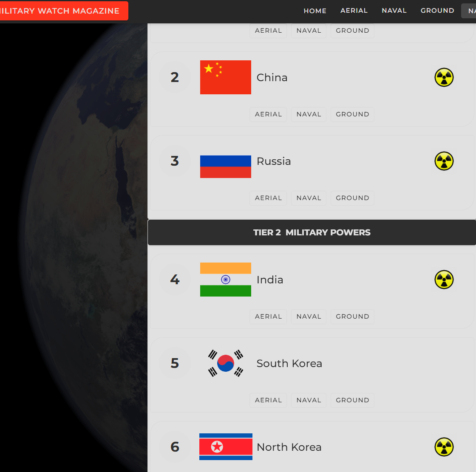Click rank number 3 badge
476x472 pixels.
tap(175, 161)
